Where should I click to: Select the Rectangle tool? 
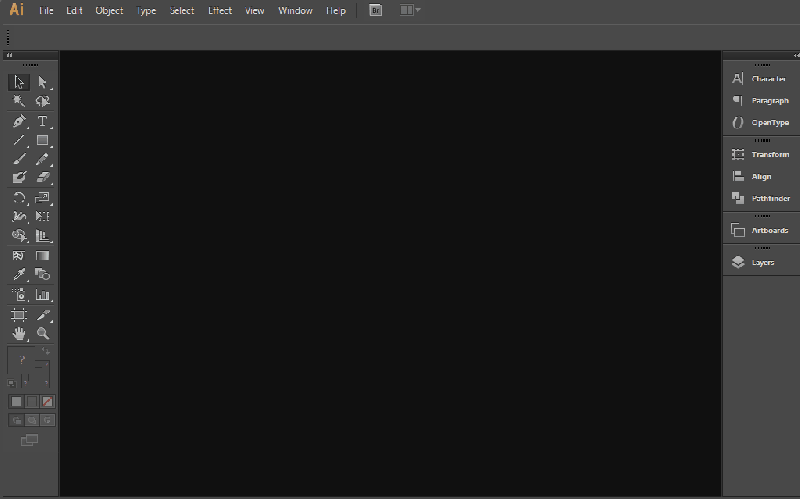[x=42, y=140]
